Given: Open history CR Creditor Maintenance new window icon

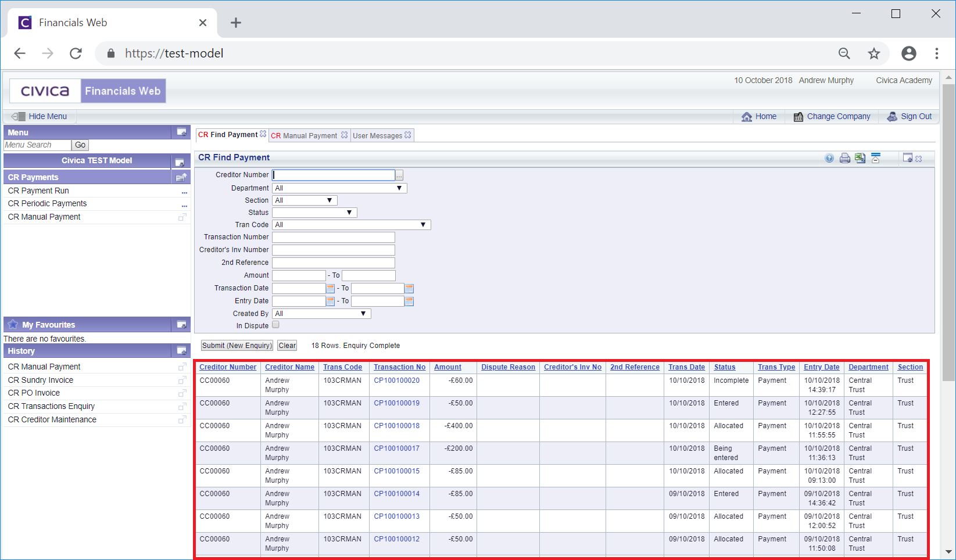Looking at the screenshot, I should tap(182, 419).
